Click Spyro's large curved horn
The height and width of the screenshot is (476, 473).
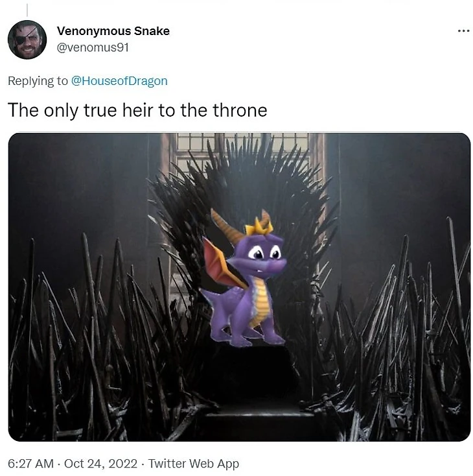click(226, 225)
